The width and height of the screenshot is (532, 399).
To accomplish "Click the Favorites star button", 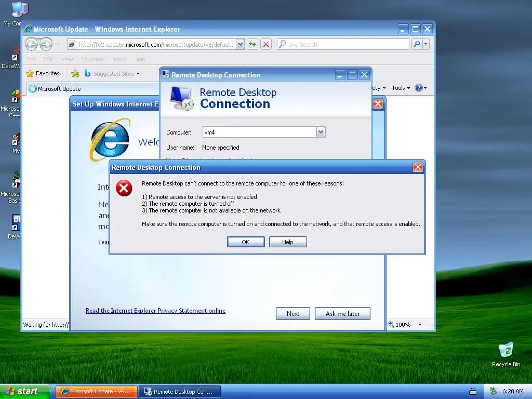I will click(x=43, y=73).
